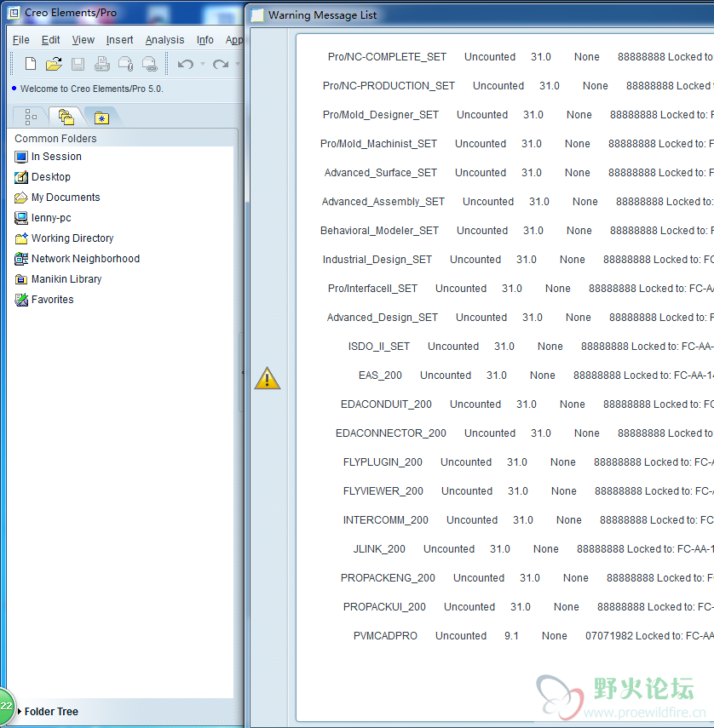The width and height of the screenshot is (714, 728).
Task: Click the Desktop folder icon
Action: pos(21,177)
